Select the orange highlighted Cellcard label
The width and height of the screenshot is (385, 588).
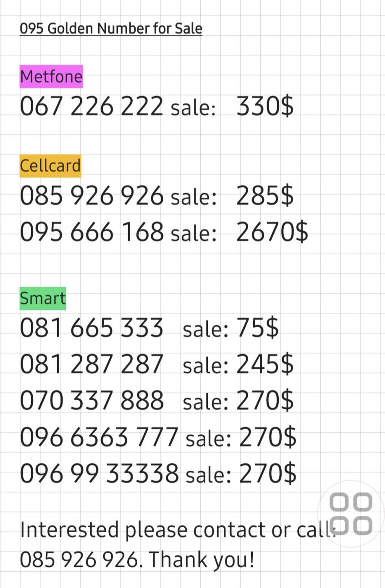tap(50, 165)
